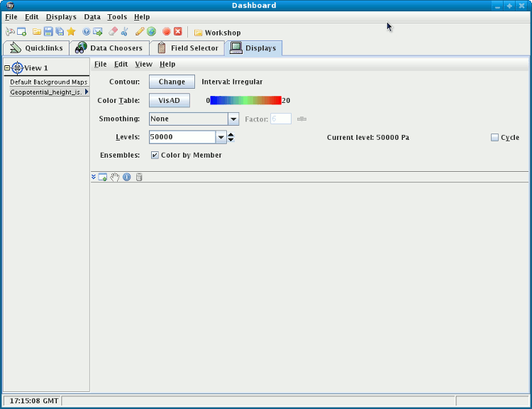Click the Change contour button
This screenshot has height=409, width=532.
172,82
